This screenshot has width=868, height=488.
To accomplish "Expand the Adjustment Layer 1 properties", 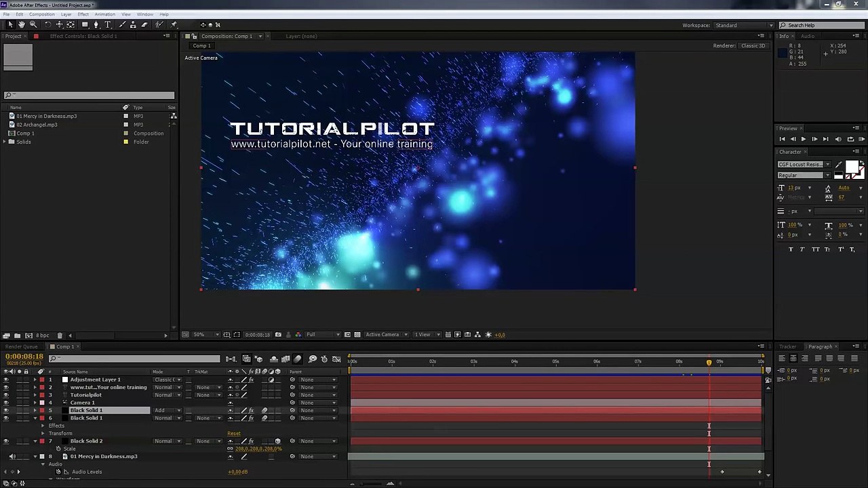I will click(x=35, y=380).
